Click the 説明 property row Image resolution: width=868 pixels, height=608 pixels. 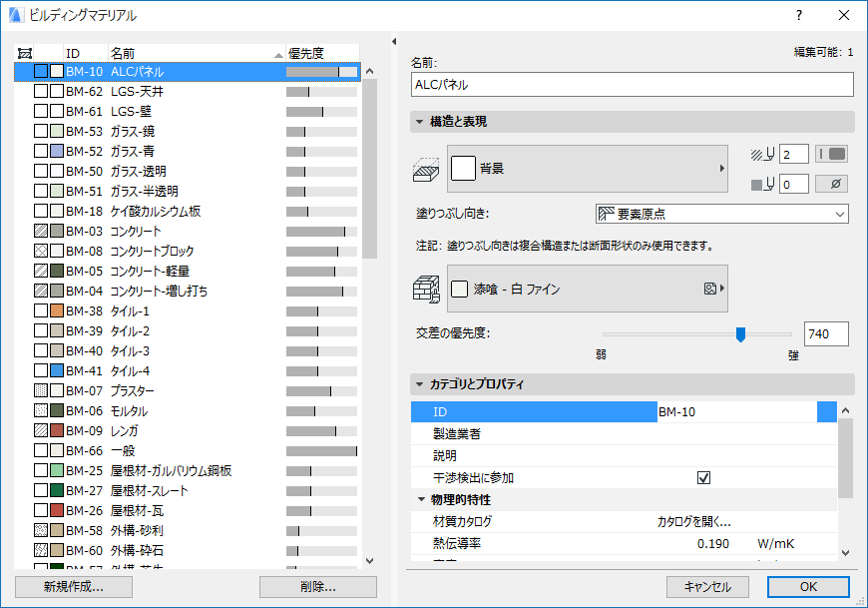pyautogui.click(x=624, y=455)
